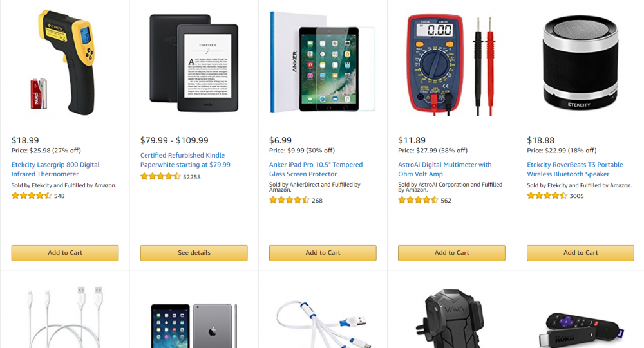Open Certified Refurbished Kindle Paperwhite link

point(185,160)
